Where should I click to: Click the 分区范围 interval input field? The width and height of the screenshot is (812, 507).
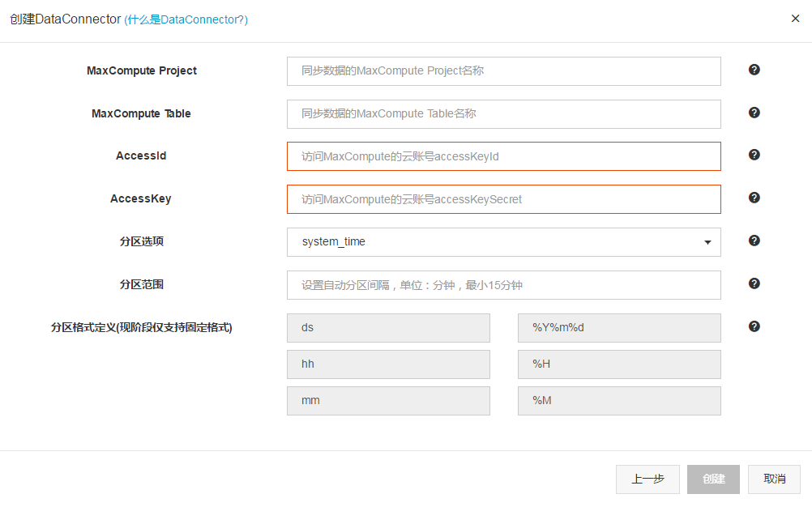tap(504, 285)
